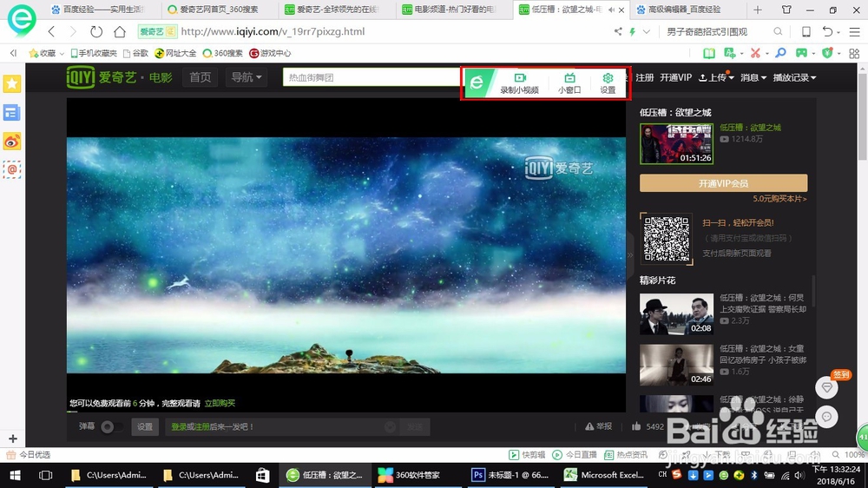Click the lightning speed mode icon
The width and height of the screenshot is (868, 488).
point(632,31)
